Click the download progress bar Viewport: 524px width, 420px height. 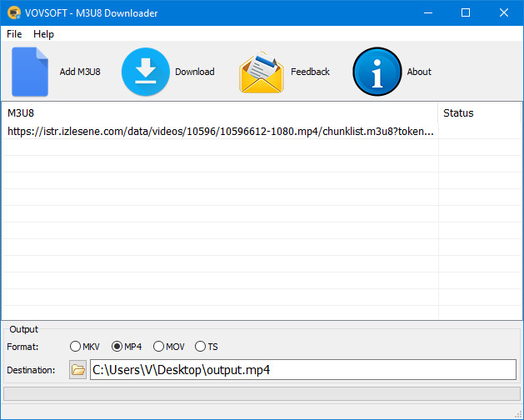coord(262,393)
